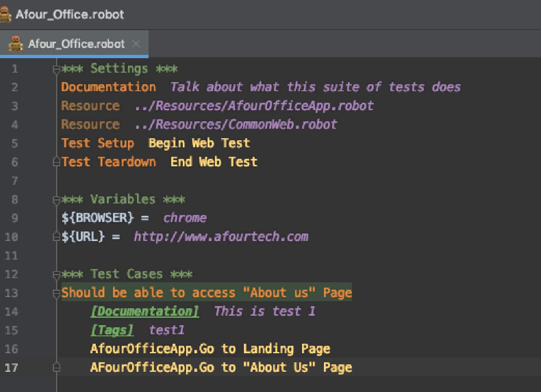This screenshot has width=541, height=392.
Task: Collapse the Settings section fold marker
Action: 57,68
